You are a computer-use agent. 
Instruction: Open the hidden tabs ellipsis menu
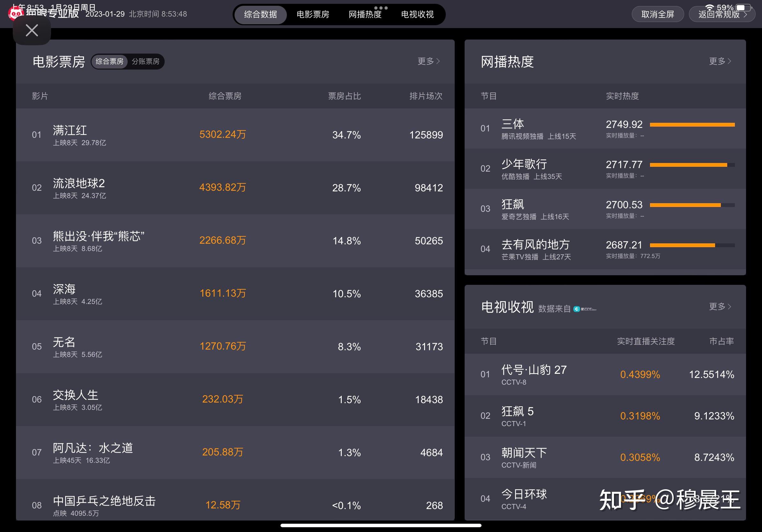[381, 7]
